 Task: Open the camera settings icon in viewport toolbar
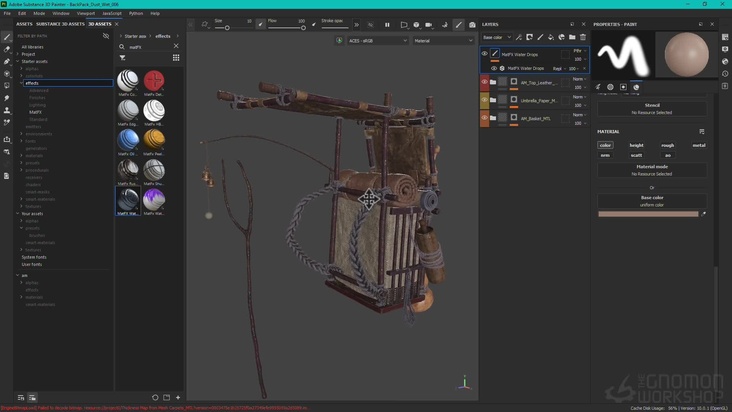coord(429,25)
